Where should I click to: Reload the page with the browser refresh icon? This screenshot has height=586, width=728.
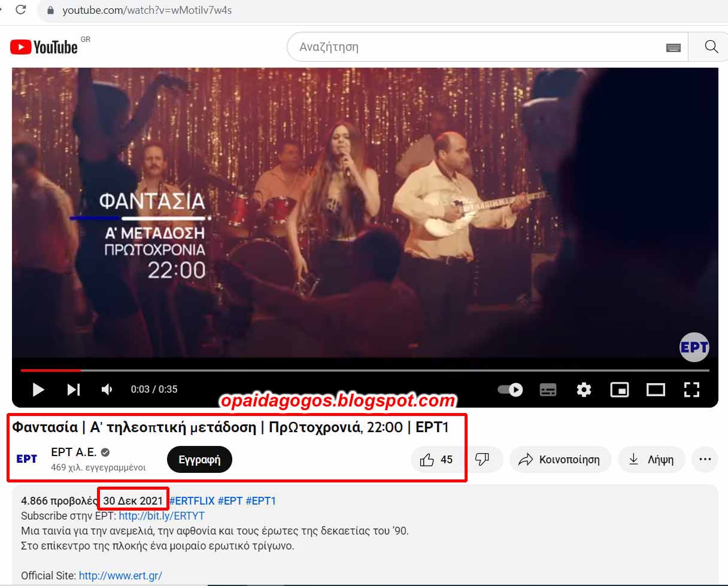pyautogui.click(x=21, y=10)
